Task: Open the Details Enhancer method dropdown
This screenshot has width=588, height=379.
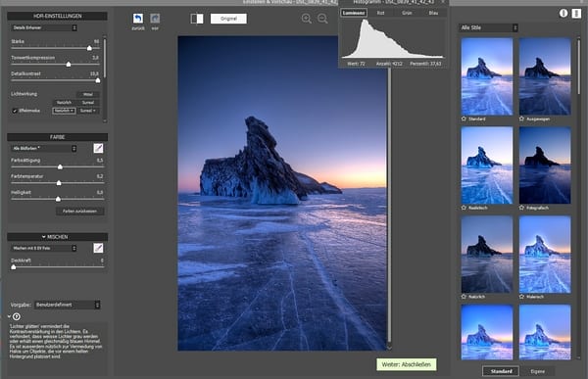Action: pos(44,27)
